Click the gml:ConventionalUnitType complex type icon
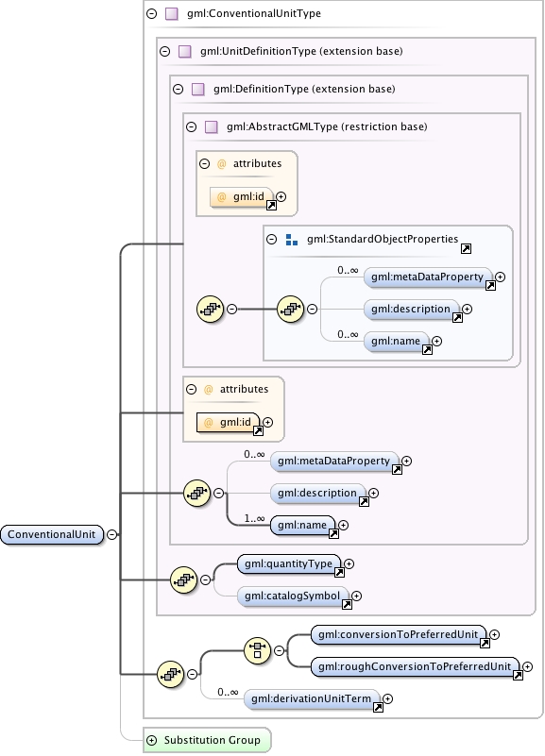The width and height of the screenshot is (545, 756). [172, 13]
